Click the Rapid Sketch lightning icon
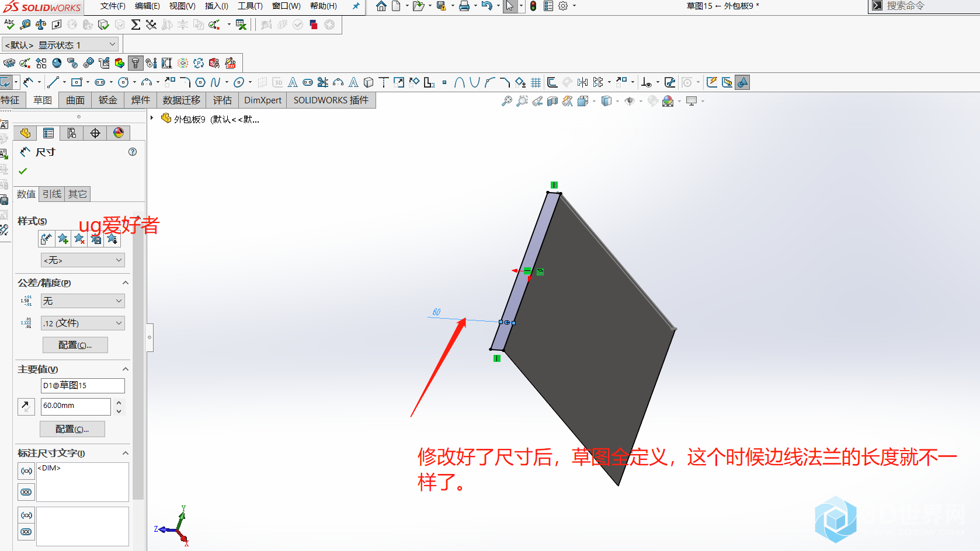The height and width of the screenshot is (551, 980). coord(712,82)
